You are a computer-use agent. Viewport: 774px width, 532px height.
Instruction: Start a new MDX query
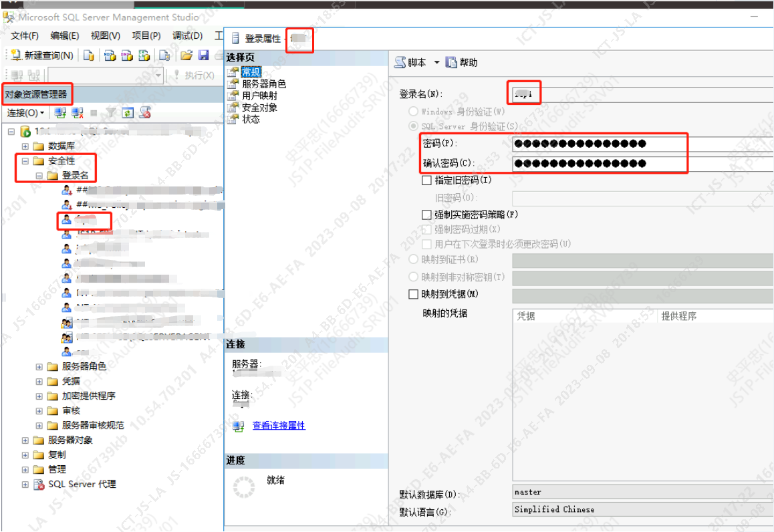(110, 55)
